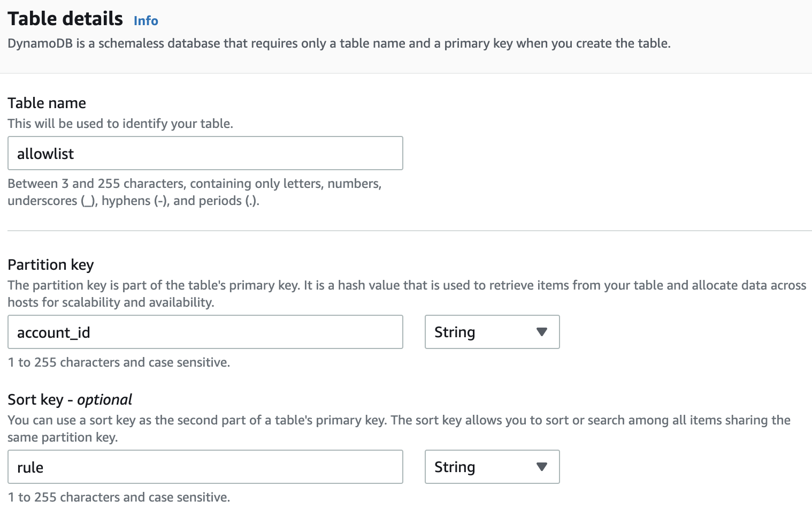Click the Sort key label
This screenshot has height=516, width=812.
[35, 400]
